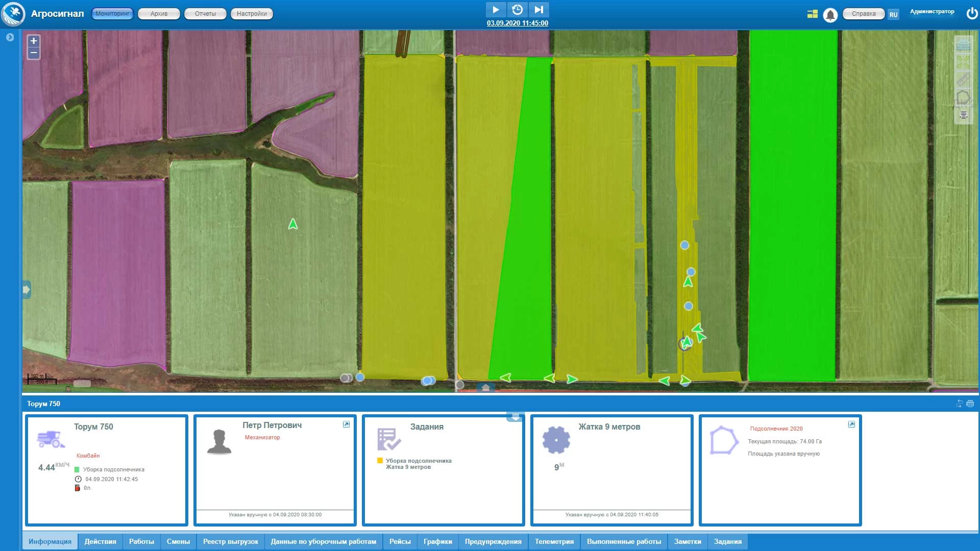Click the yellow dashboard tiles icon
Viewport: 980px width, 551px height.
click(812, 14)
